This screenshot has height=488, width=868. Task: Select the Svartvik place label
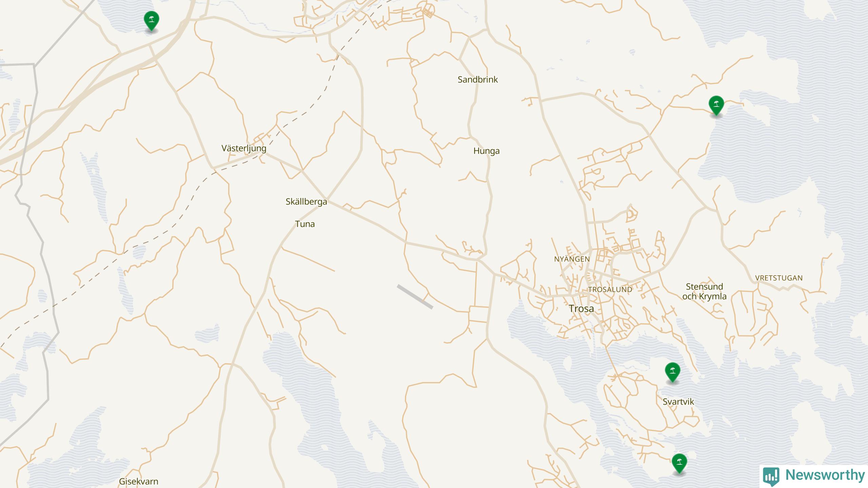pos(678,402)
